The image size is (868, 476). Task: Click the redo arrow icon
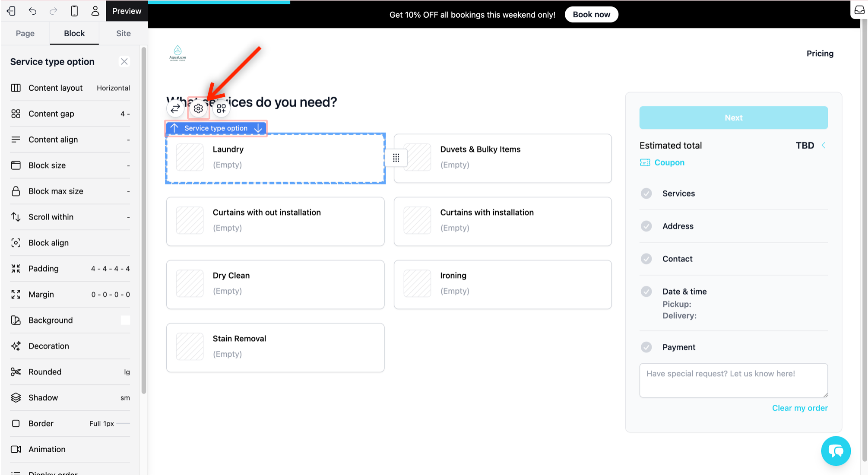pyautogui.click(x=53, y=11)
